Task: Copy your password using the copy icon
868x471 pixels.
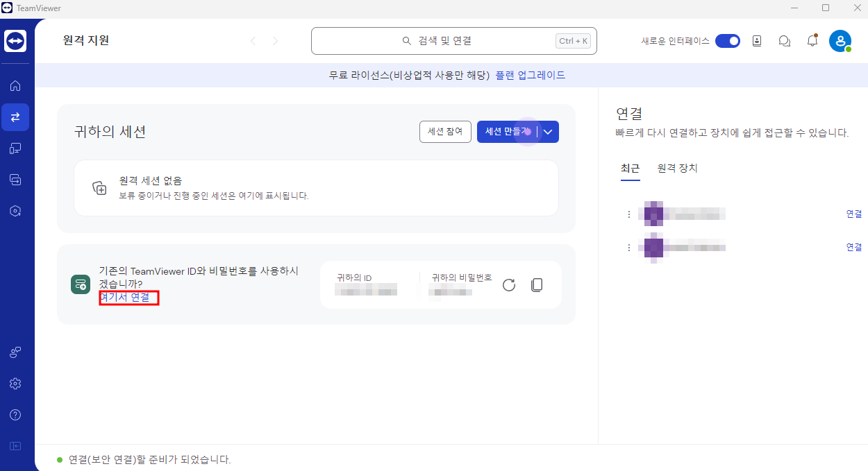Action: [x=536, y=284]
